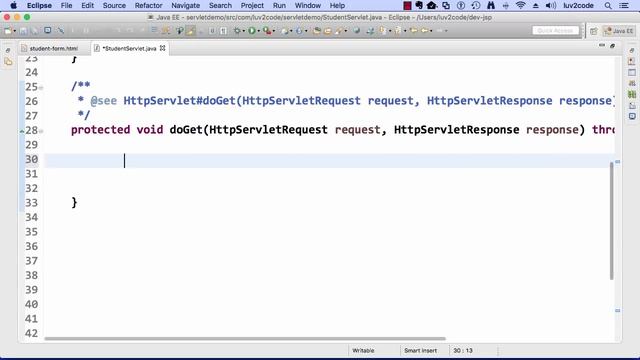
Task: Open the Run icon's dropdown arrow
Action: click(259, 31)
